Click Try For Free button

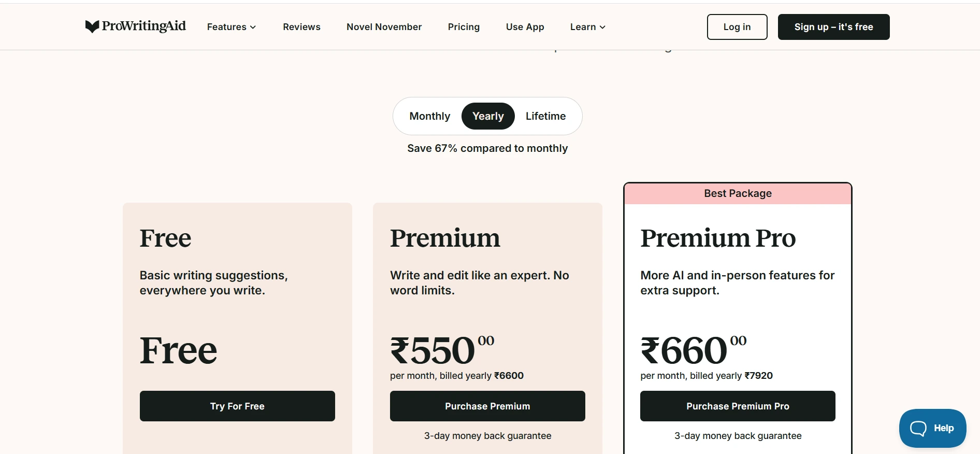coord(237,406)
